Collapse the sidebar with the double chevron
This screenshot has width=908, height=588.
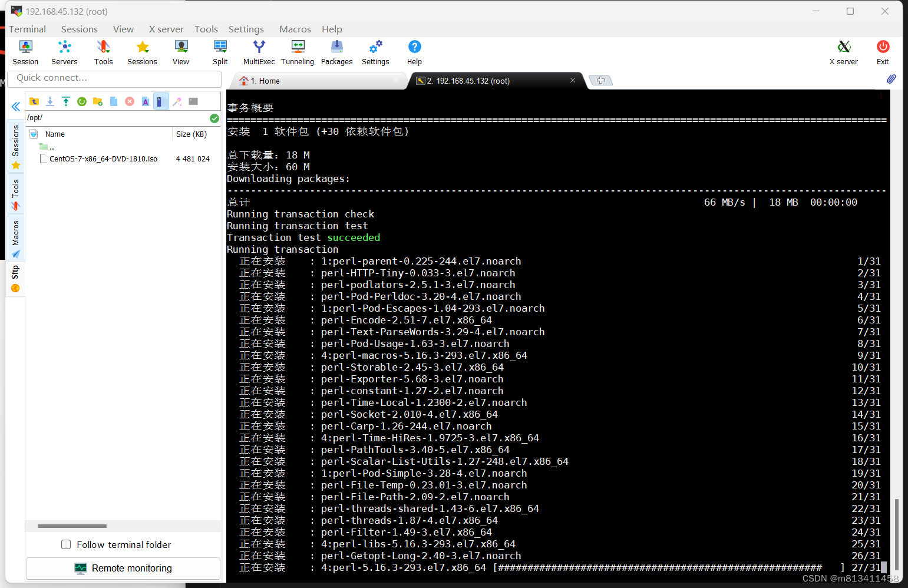(16, 107)
